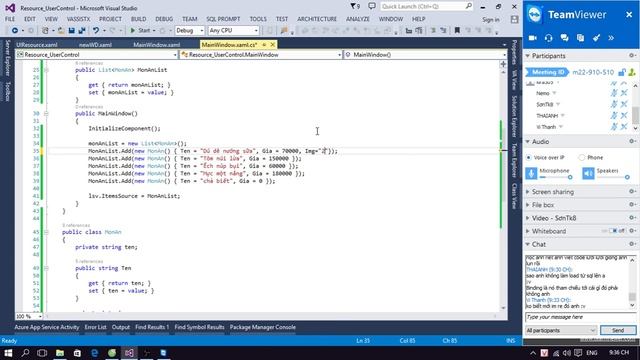Click the bookmark icon in toolbar

(x=457, y=31)
